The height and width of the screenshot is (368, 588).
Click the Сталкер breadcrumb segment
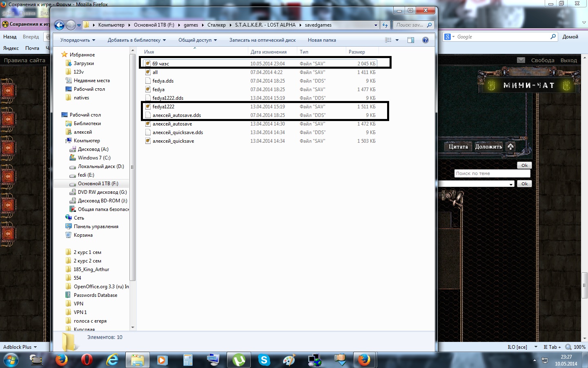coord(216,25)
